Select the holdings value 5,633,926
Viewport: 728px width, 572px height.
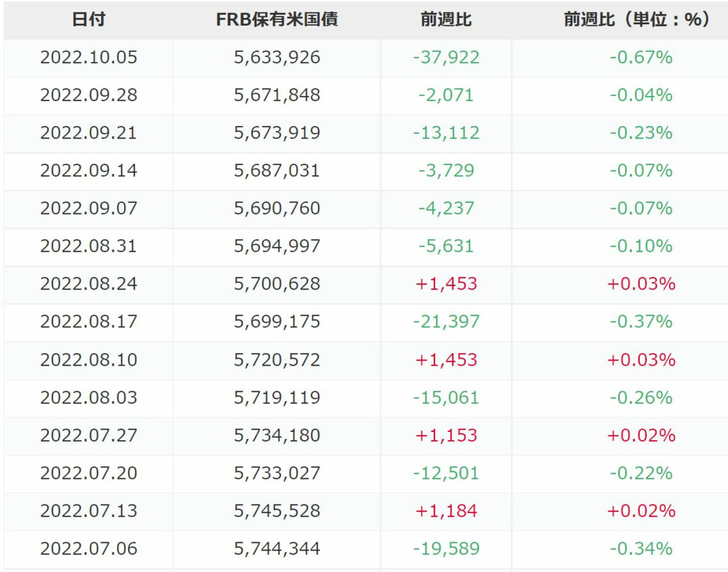[x=277, y=57]
